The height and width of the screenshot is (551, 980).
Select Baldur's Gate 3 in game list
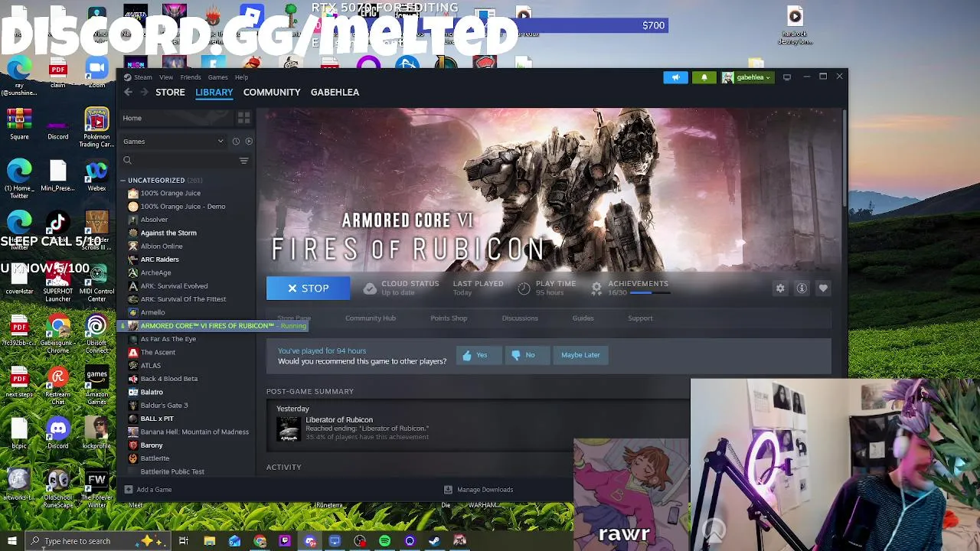point(164,406)
